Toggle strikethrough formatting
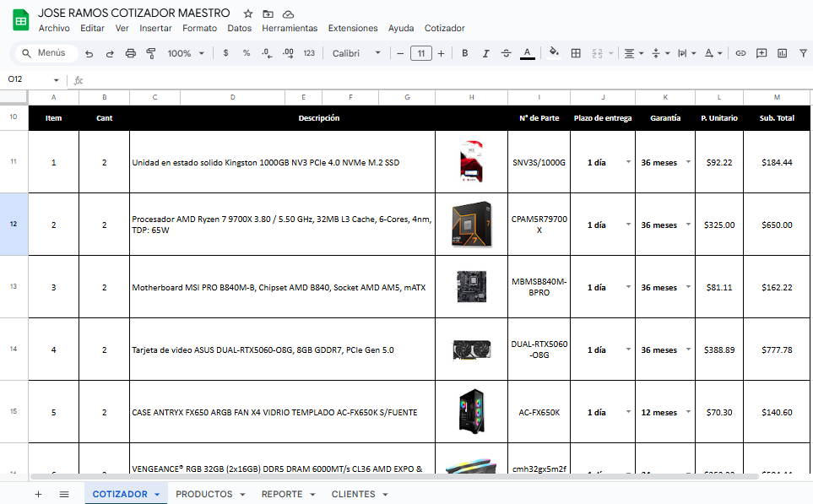This screenshot has width=813, height=504. click(x=506, y=53)
